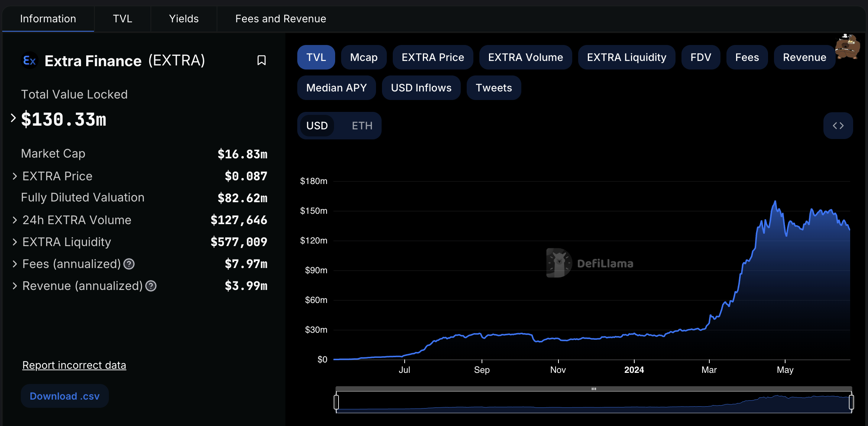Click the Mar x-axis label
The width and height of the screenshot is (868, 426).
point(709,370)
